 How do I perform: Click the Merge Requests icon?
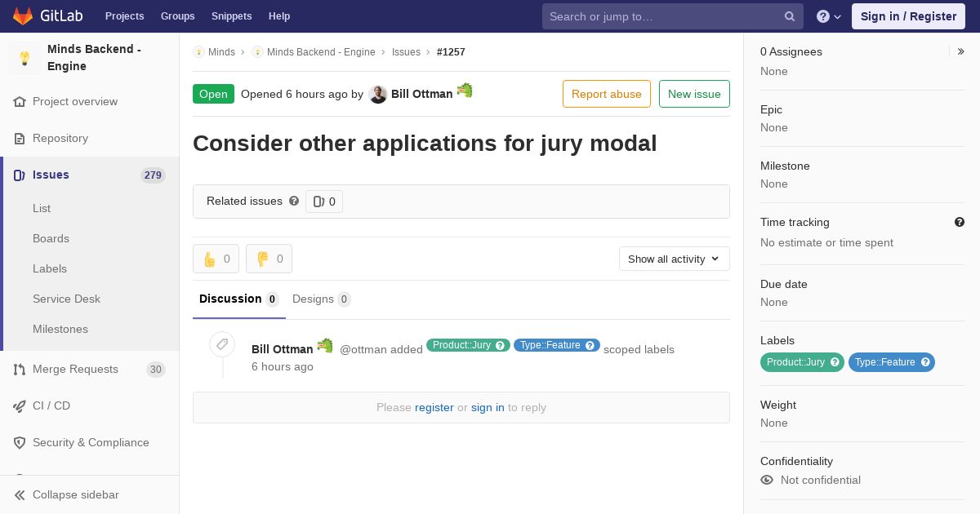20,370
